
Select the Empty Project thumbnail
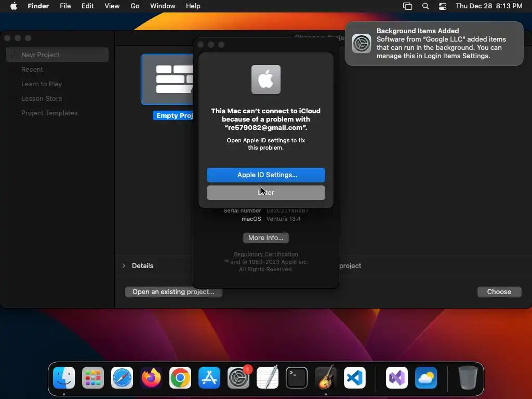click(167, 79)
